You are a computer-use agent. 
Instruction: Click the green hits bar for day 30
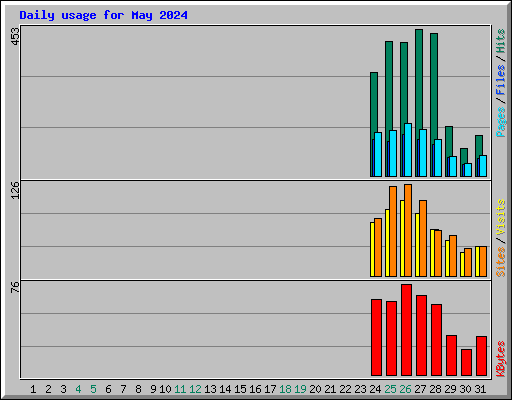pyautogui.click(x=464, y=155)
